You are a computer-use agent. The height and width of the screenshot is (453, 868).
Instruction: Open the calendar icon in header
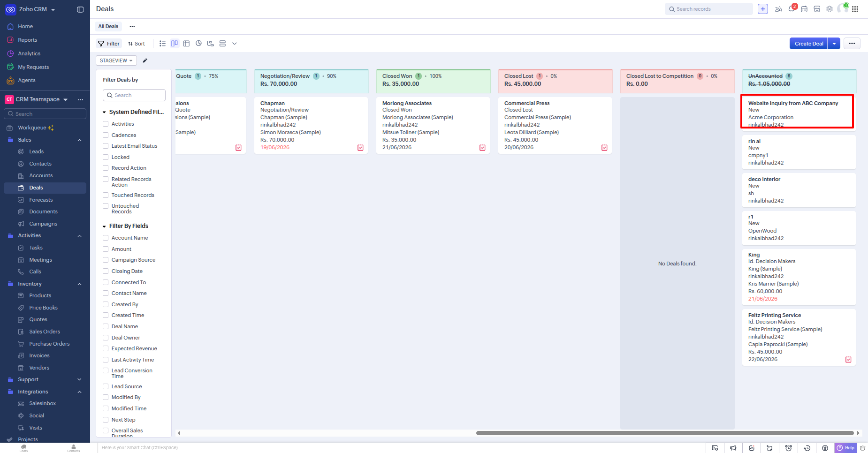[x=804, y=9]
